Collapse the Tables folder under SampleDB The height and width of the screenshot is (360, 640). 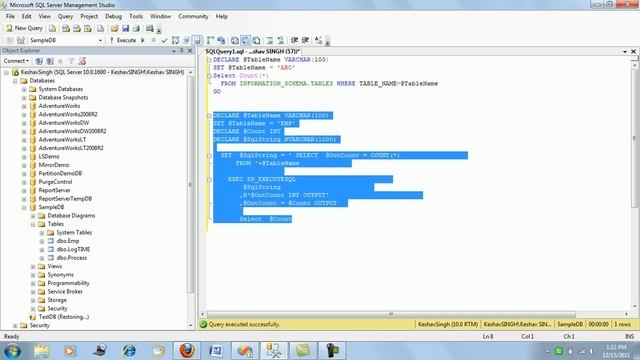(33, 224)
